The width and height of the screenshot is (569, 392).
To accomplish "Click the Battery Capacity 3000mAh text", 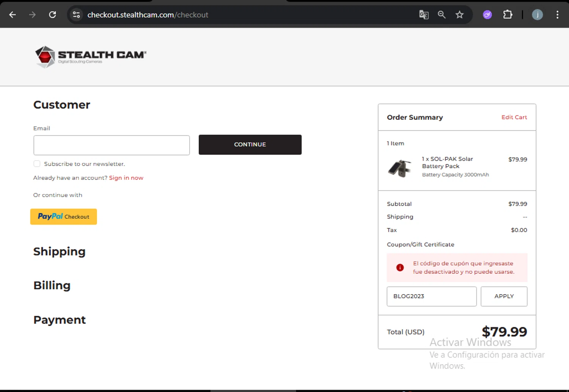I will coord(456,175).
